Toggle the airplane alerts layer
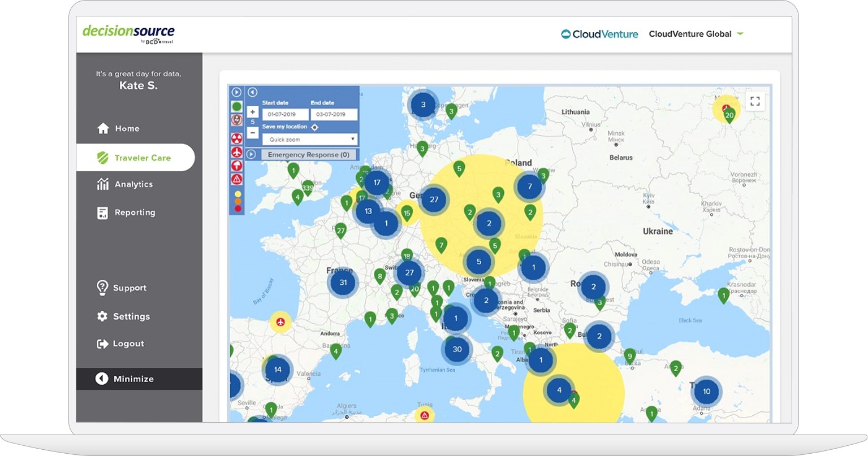Screen dimensions: 868x456 pyautogui.click(x=237, y=152)
